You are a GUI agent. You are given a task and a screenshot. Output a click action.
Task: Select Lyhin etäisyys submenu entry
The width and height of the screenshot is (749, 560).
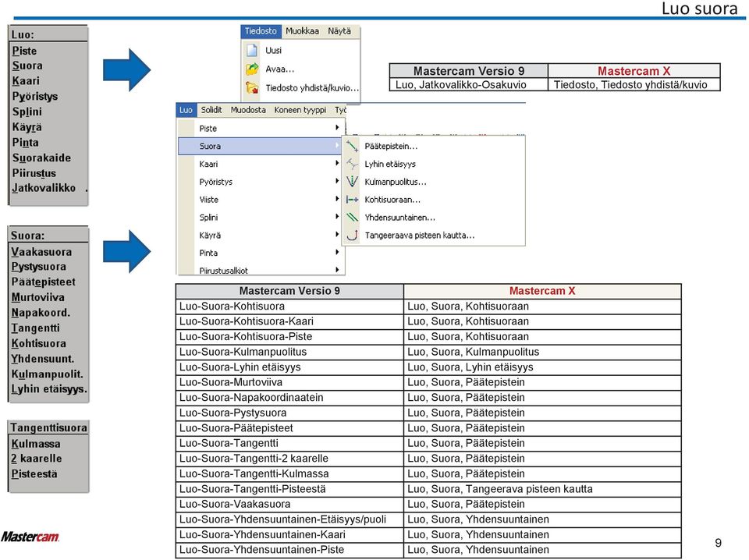[390, 164]
